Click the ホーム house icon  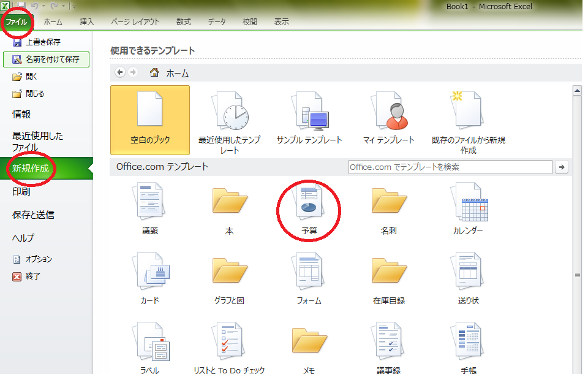pyautogui.click(x=154, y=72)
